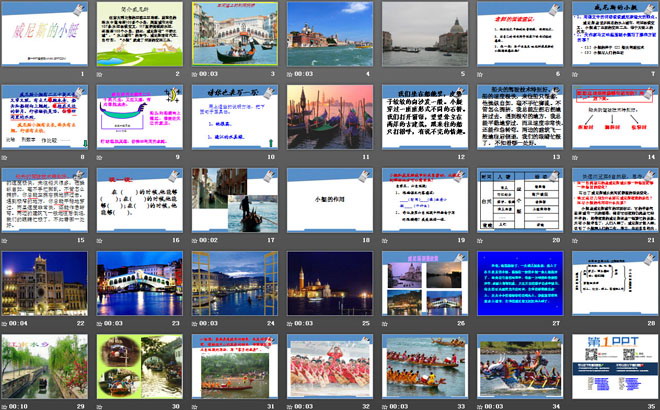Preview the transition icon beneath slide 16
660x410 pixels.
point(102,240)
